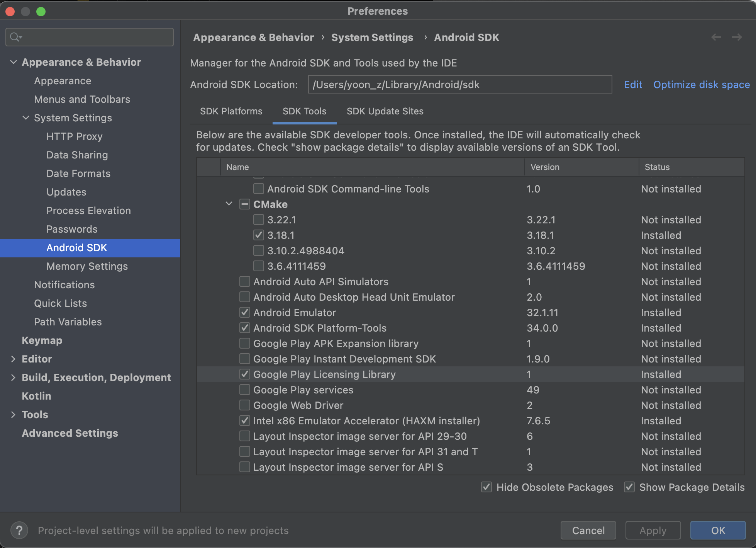The image size is (756, 548).
Task: Enable Google Play services package
Action: 245,390
